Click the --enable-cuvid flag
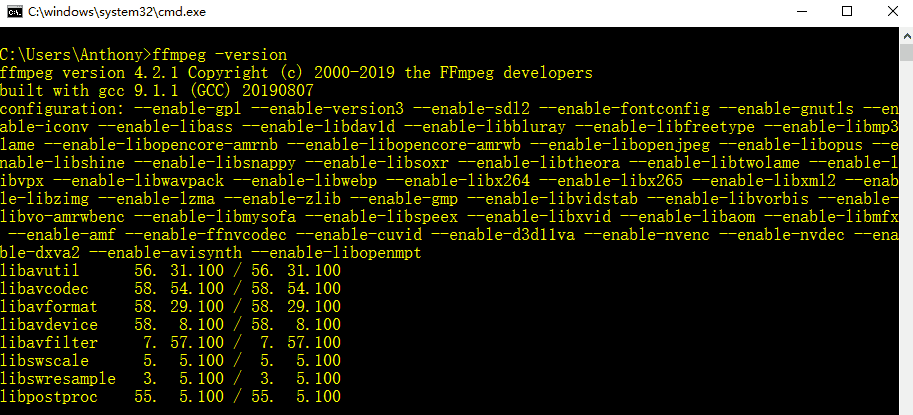This screenshot has width=913, height=415. (359, 235)
